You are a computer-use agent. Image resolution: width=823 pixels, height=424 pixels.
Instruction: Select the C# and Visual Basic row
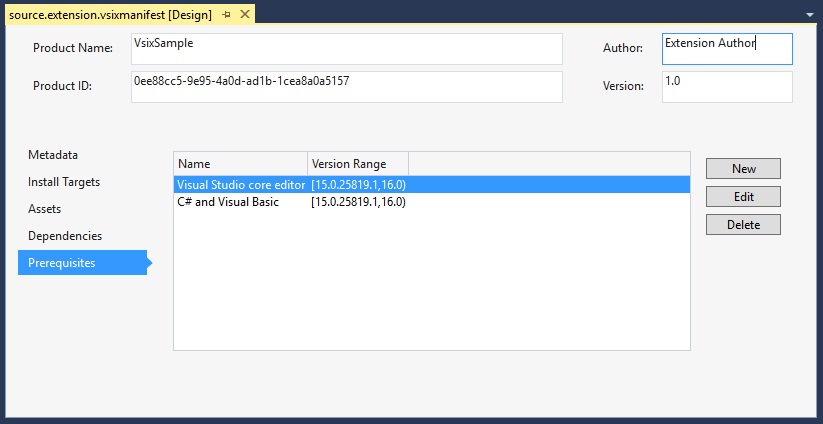431,202
